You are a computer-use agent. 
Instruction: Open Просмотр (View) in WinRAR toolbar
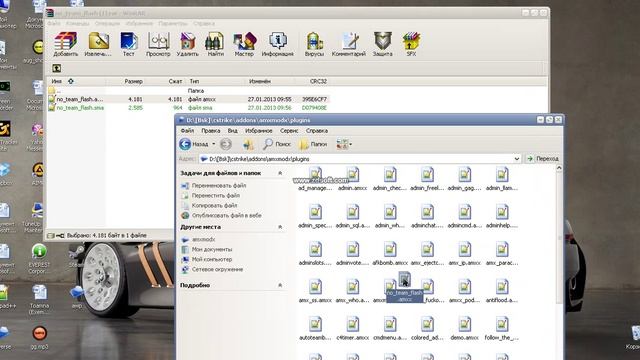(158, 44)
